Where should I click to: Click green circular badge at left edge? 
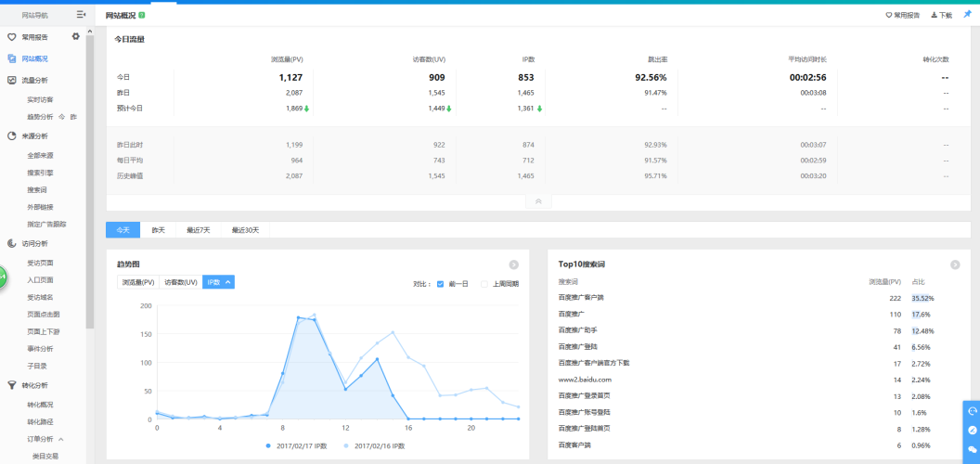point(3,276)
